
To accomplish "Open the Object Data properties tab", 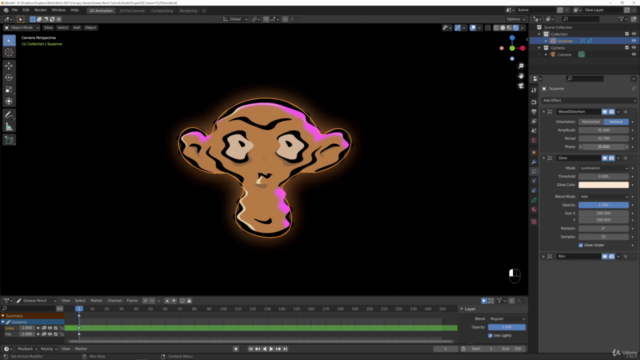I will pyautogui.click(x=534, y=200).
